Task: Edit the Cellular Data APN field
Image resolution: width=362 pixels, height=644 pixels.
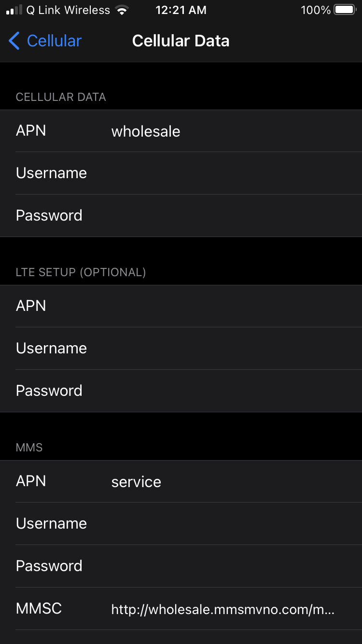Action: (x=232, y=131)
